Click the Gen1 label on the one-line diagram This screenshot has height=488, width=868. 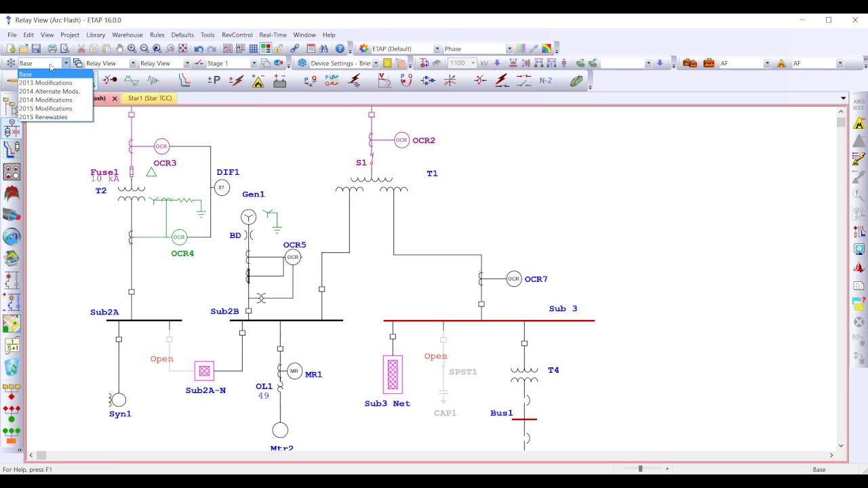click(253, 194)
